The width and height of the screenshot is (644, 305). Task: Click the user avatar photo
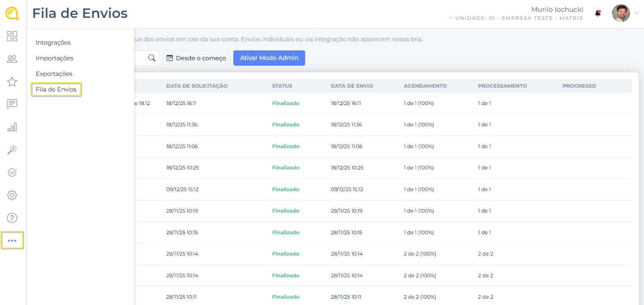(621, 13)
